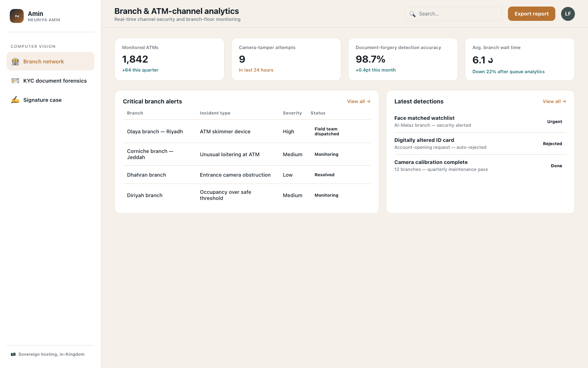Open Camera calibration complete detection
The image size is (588, 368).
480,166
